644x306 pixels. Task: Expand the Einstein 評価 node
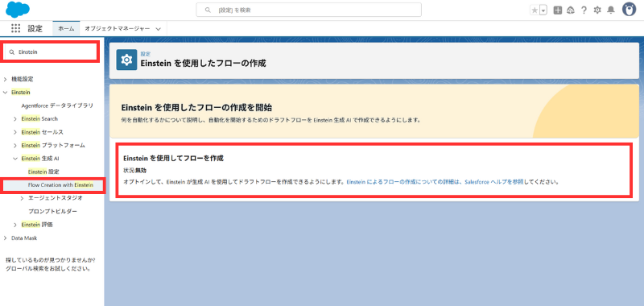coord(15,225)
